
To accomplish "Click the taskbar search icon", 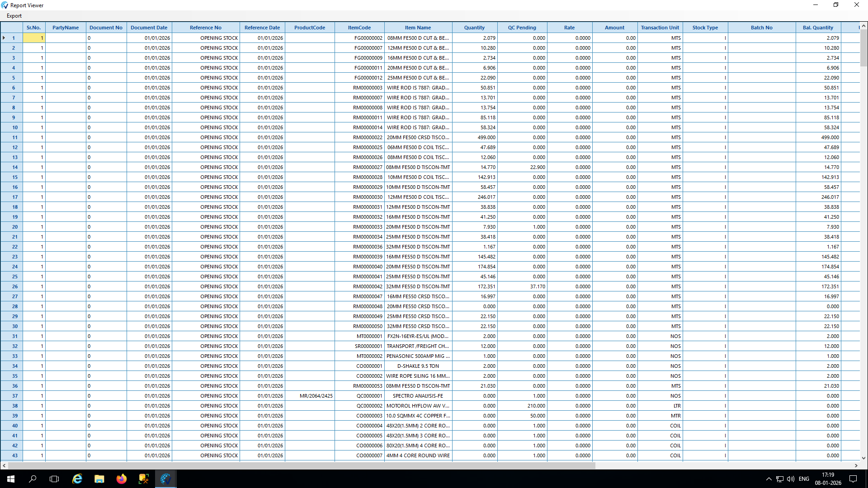I will pyautogui.click(x=33, y=479).
